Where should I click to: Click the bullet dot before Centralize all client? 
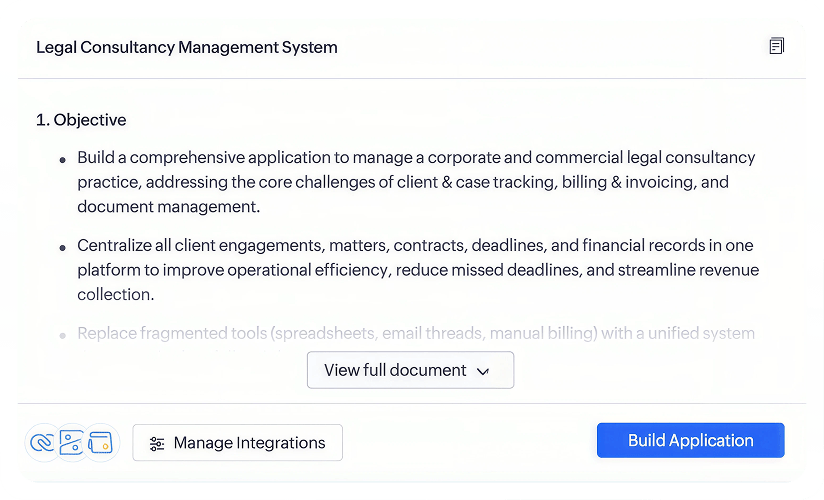pyautogui.click(x=63, y=248)
